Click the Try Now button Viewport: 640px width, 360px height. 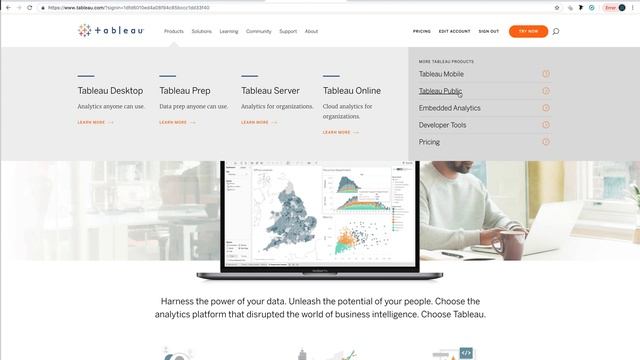coord(528,31)
